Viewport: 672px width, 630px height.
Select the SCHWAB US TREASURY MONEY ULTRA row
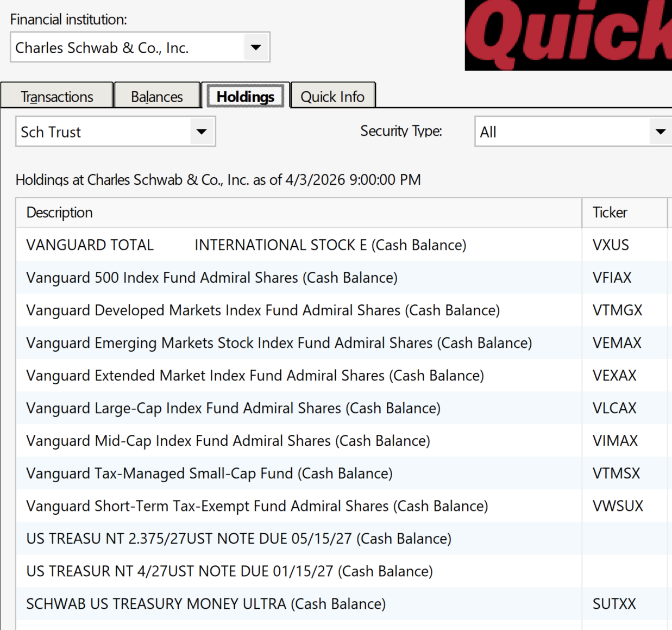coord(344,603)
